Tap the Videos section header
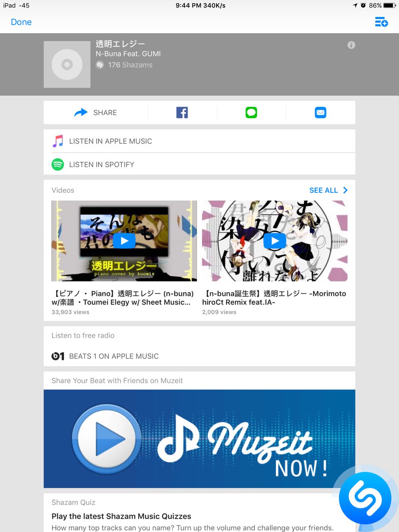This screenshot has width=399, height=532. (x=63, y=190)
